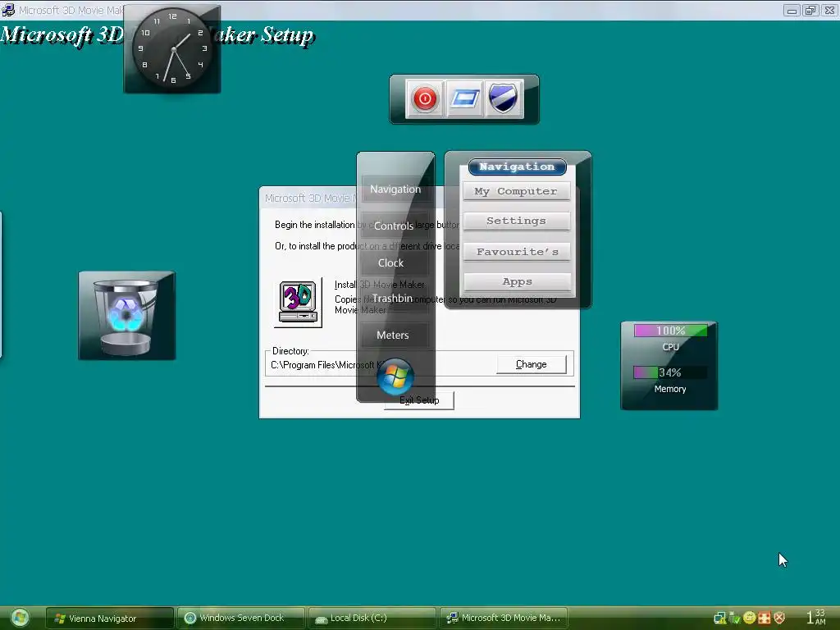Click the analog clock widget
This screenshot has width=840, height=630.
click(x=172, y=49)
